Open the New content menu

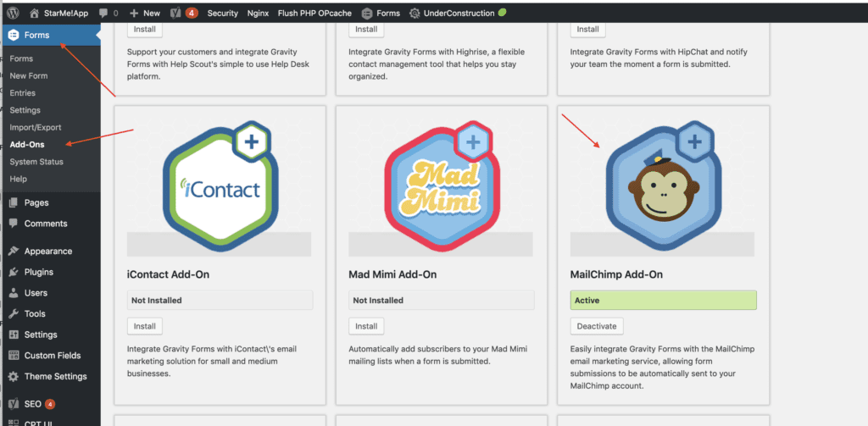click(145, 14)
